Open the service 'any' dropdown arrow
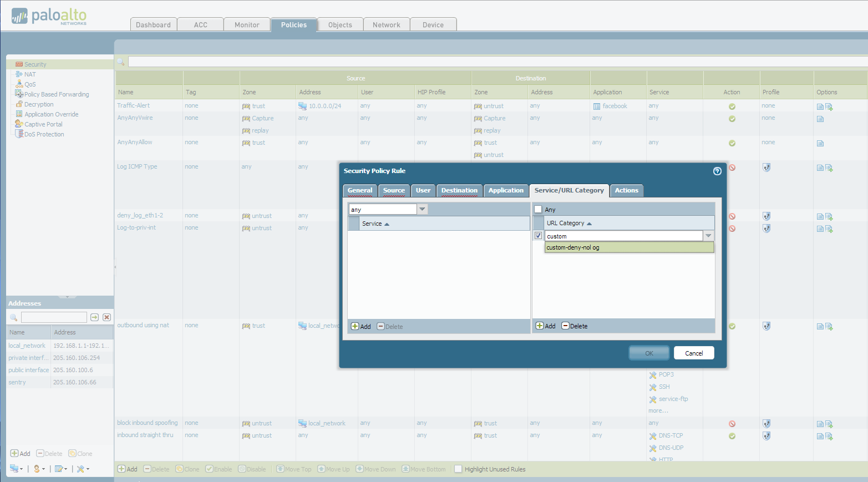This screenshot has width=868, height=482. [x=423, y=209]
